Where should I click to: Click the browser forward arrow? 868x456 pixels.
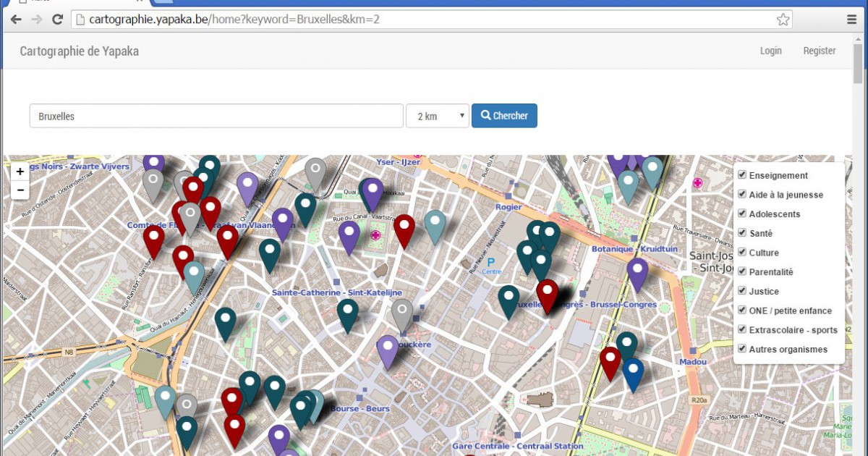[x=36, y=20]
